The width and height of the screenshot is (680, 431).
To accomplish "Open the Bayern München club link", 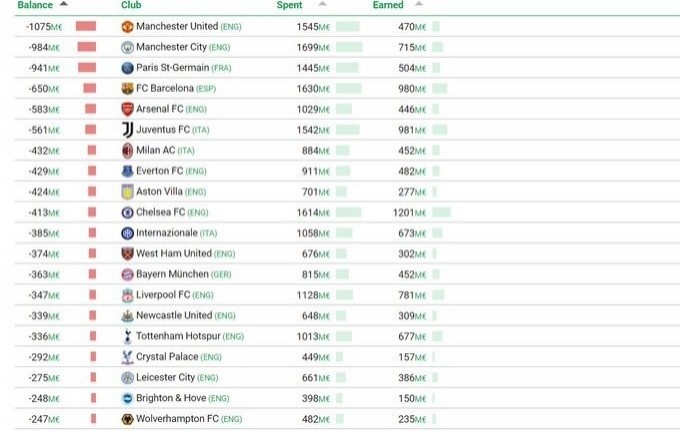I will pyautogui.click(x=172, y=274).
